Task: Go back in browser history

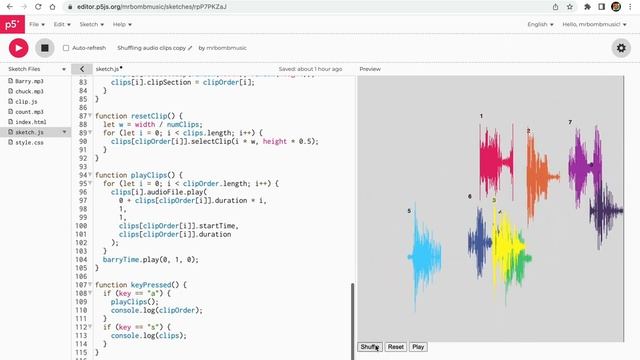Action: [x=10, y=7]
